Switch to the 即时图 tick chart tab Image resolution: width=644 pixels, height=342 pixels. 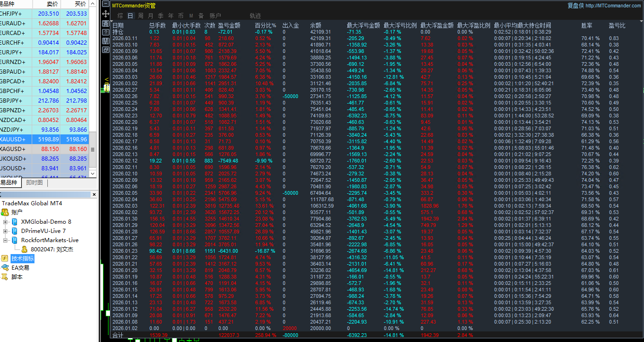pos(34,183)
